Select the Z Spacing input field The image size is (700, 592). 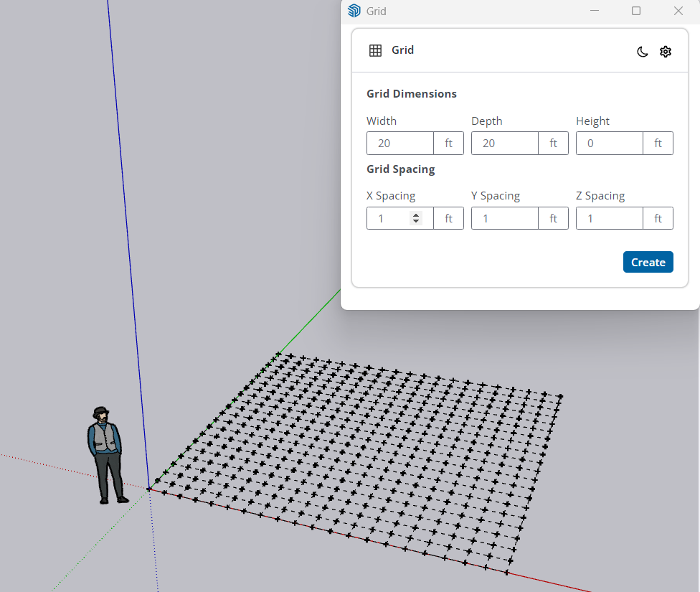[609, 218]
